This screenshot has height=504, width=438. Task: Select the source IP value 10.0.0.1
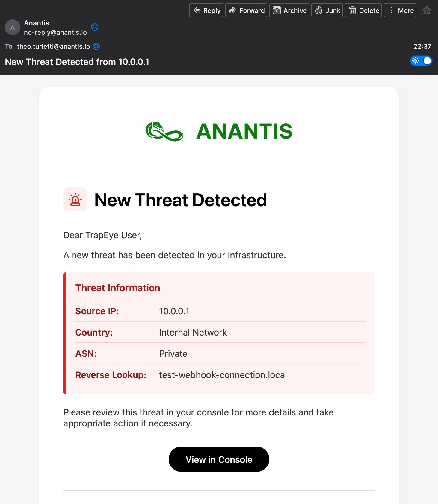click(x=174, y=311)
